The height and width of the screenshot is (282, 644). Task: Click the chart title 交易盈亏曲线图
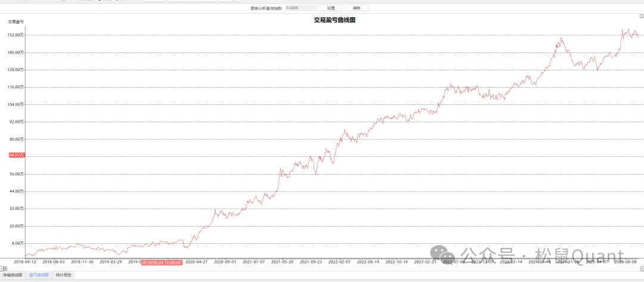coord(335,20)
